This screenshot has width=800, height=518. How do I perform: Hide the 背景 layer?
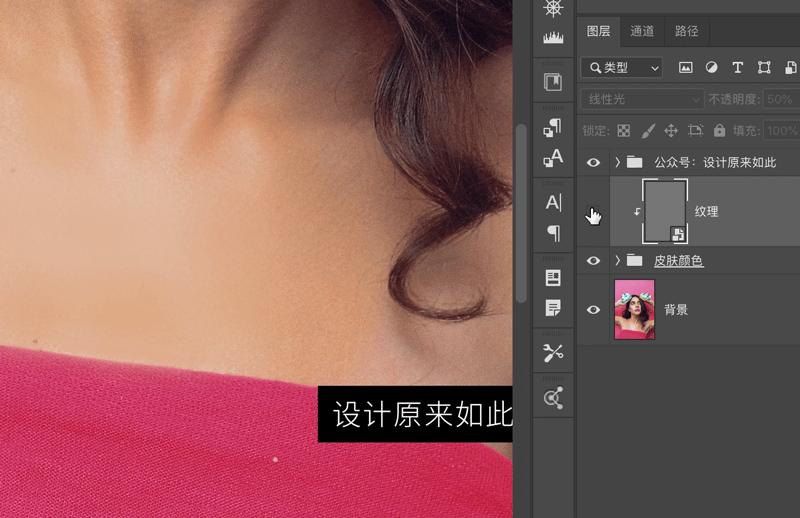click(x=593, y=310)
